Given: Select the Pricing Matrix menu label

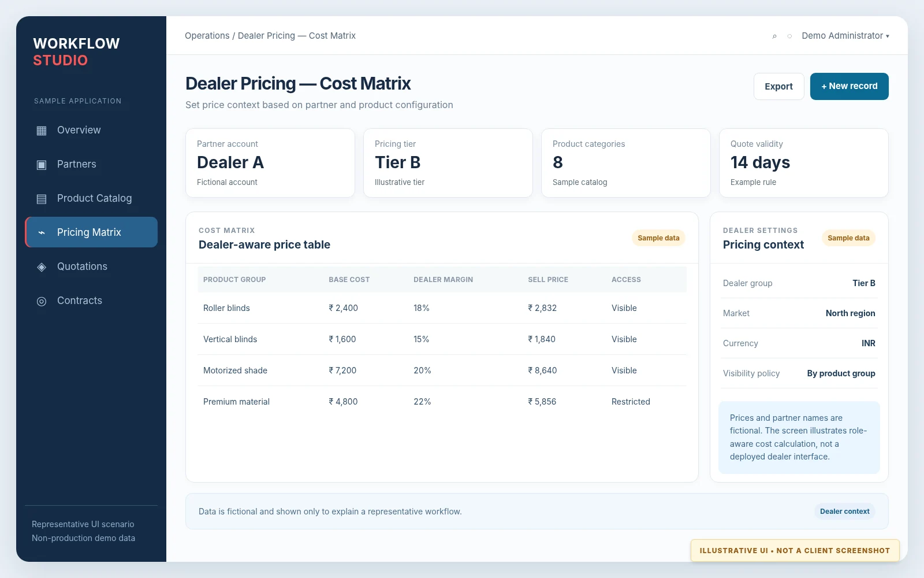Looking at the screenshot, I should pos(89,232).
